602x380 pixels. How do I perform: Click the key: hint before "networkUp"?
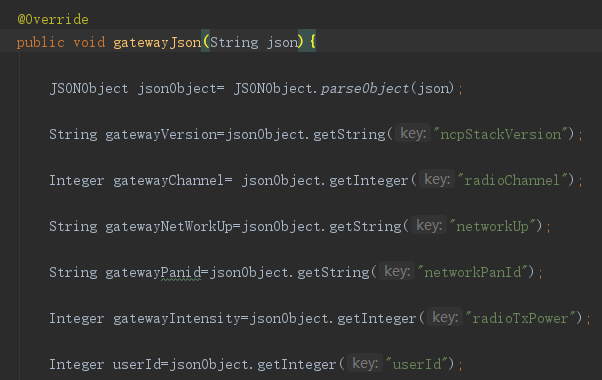click(429, 226)
